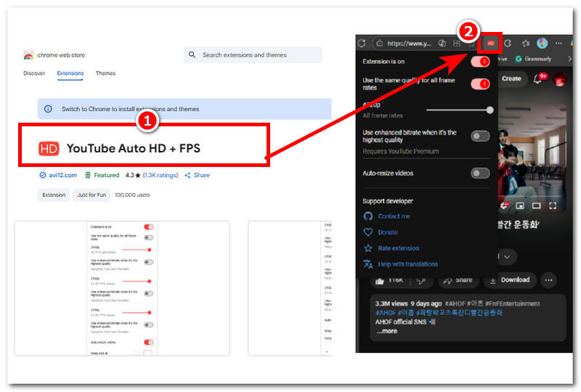
Task: Enable Use enhanced bitrate when highest quality
Action: [x=480, y=136]
